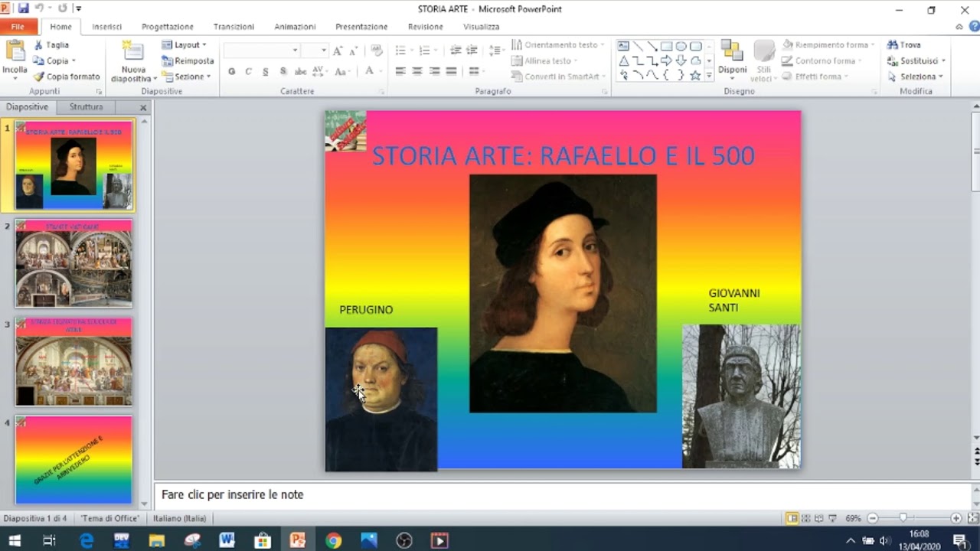Decrease list indent level
This screenshot has height=551, width=980.
pos(456,51)
